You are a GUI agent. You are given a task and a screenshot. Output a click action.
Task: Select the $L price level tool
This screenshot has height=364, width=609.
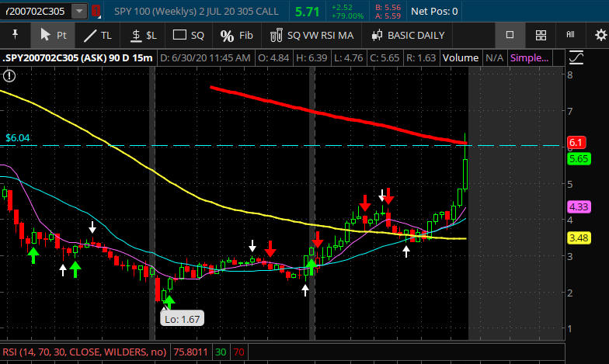(143, 36)
